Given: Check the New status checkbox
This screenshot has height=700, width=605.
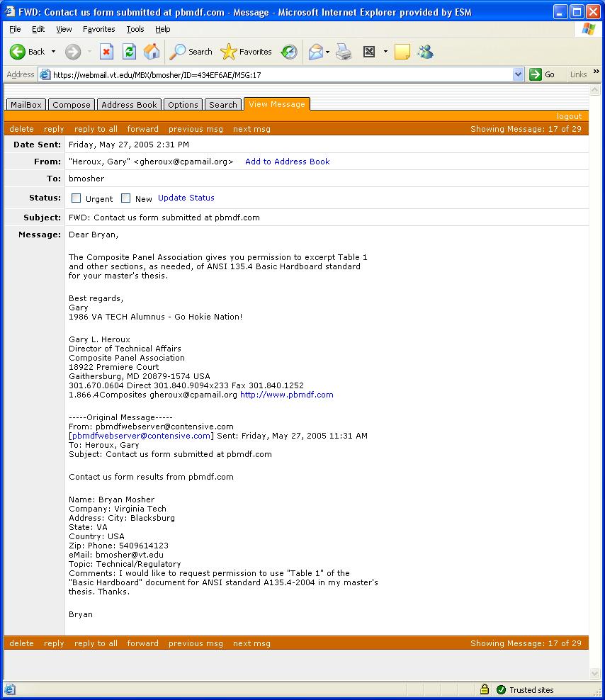Looking at the screenshot, I should point(126,198).
